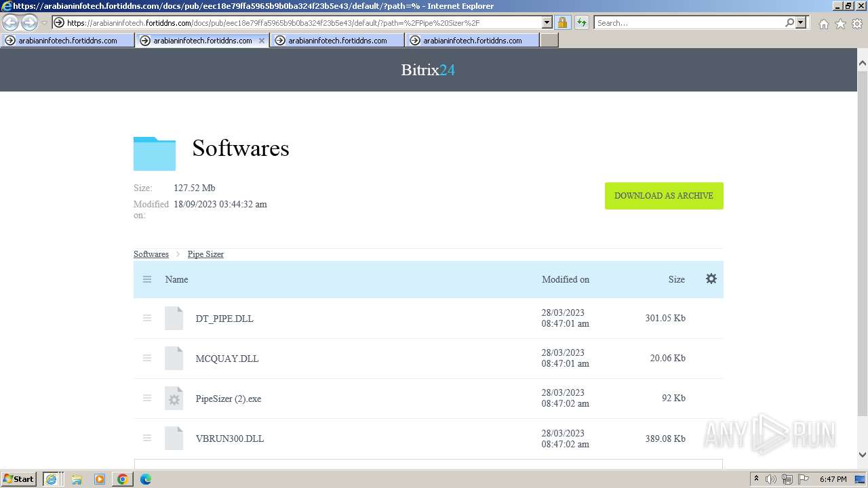Switch to the third arabianinfotech browser tab
868x488 pixels.
click(x=337, y=41)
